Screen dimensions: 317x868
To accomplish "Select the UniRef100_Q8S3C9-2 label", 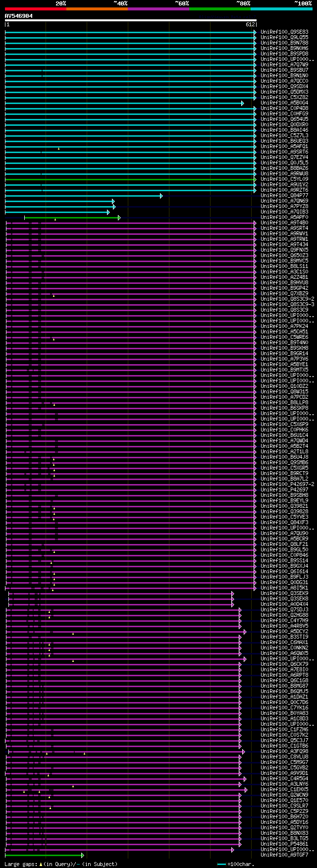I will coord(287,299).
